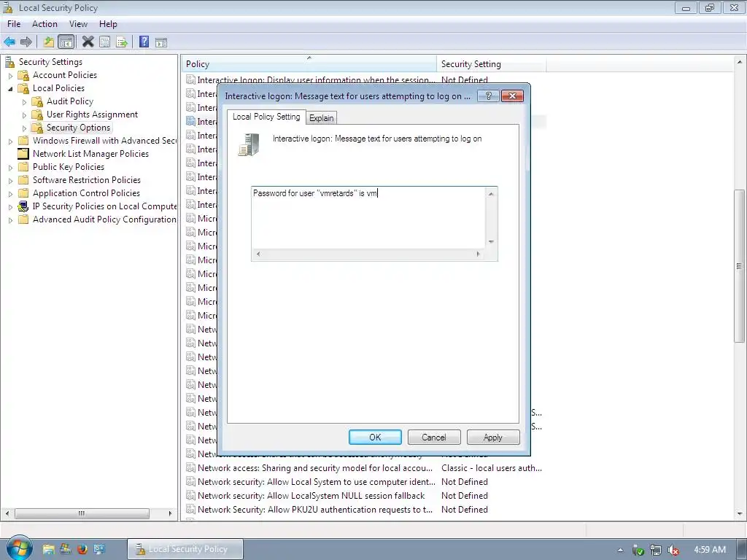
Task: Open Properties via toolbar icon
Action: 105,42
